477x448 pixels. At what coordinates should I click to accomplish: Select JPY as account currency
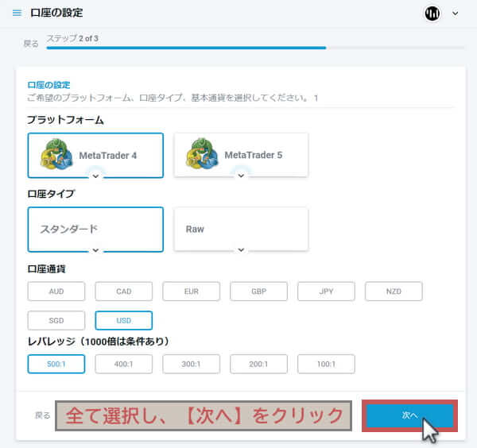327,292
